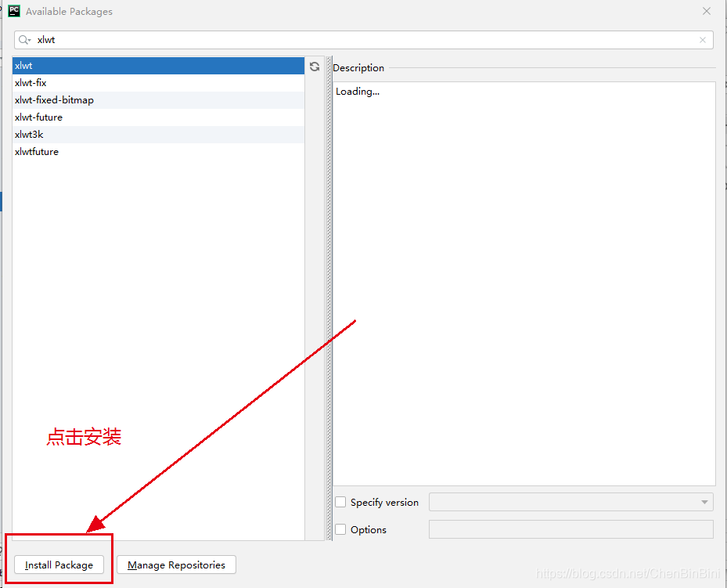Click the Loading... description pane
The image size is (727, 588).
[x=524, y=283]
